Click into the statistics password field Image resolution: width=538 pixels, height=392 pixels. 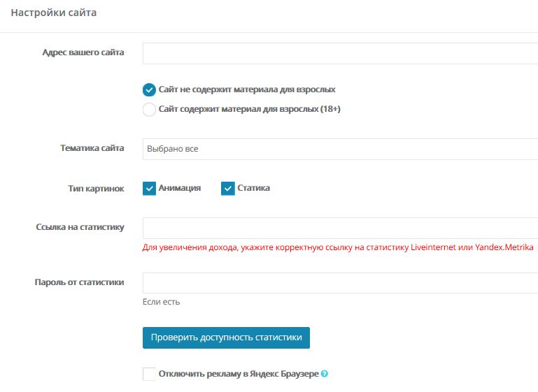click(x=340, y=283)
